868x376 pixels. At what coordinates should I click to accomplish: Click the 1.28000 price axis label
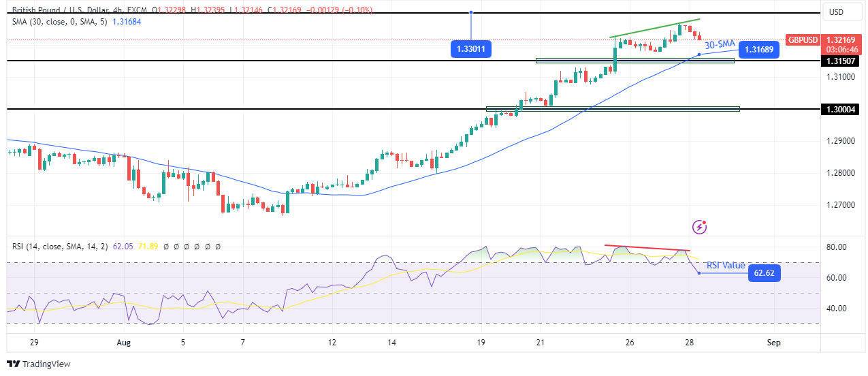point(841,173)
